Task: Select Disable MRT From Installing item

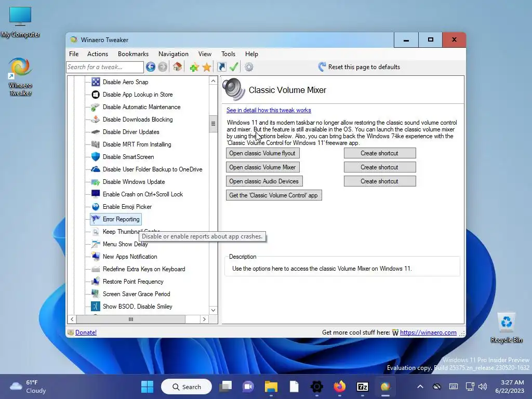Action: (x=137, y=144)
